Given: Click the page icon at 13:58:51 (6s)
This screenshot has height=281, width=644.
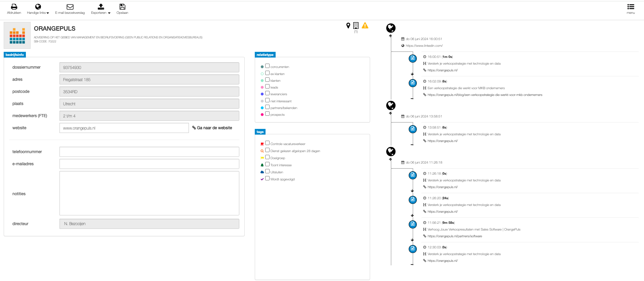Looking at the screenshot, I should click(412, 129).
